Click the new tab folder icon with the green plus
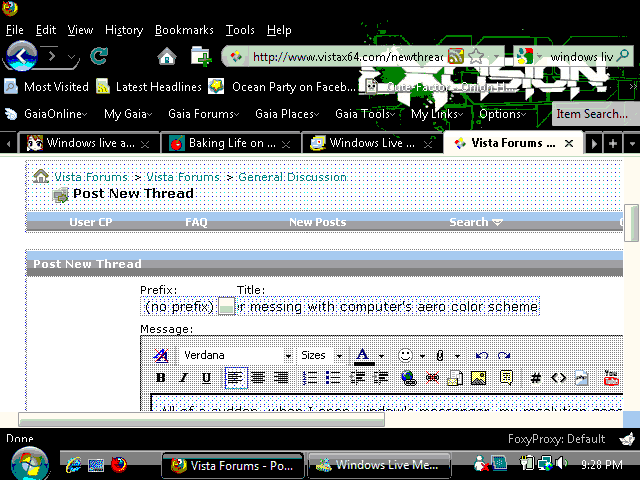 [201, 56]
